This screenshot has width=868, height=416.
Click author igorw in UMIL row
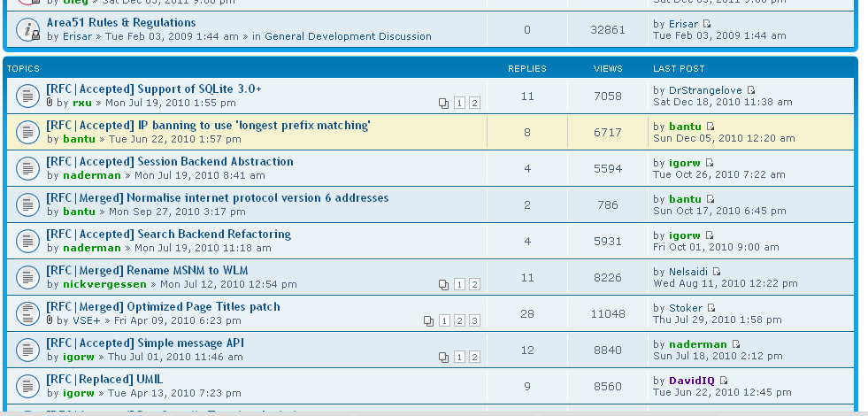[x=78, y=393]
